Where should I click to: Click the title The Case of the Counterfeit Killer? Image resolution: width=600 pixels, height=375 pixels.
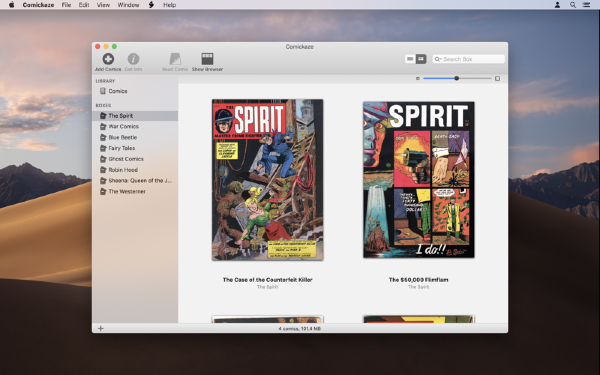coord(267,280)
